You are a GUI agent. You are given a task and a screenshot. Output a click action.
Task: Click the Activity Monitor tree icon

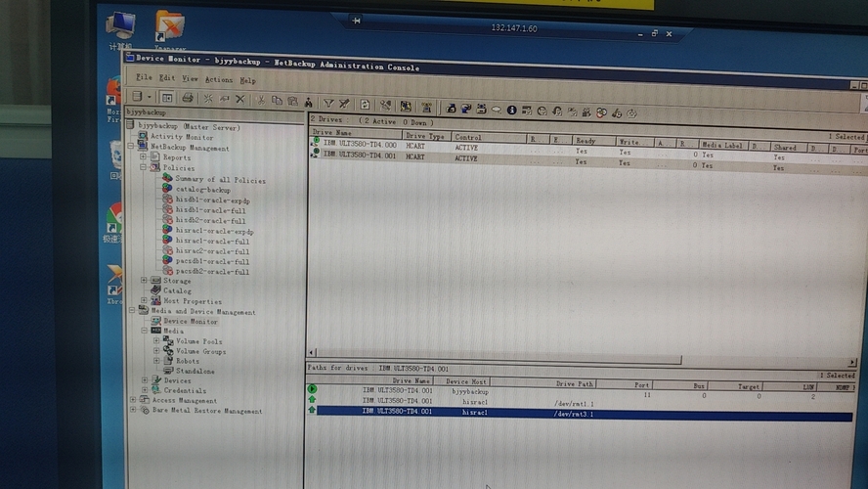click(x=143, y=136)
